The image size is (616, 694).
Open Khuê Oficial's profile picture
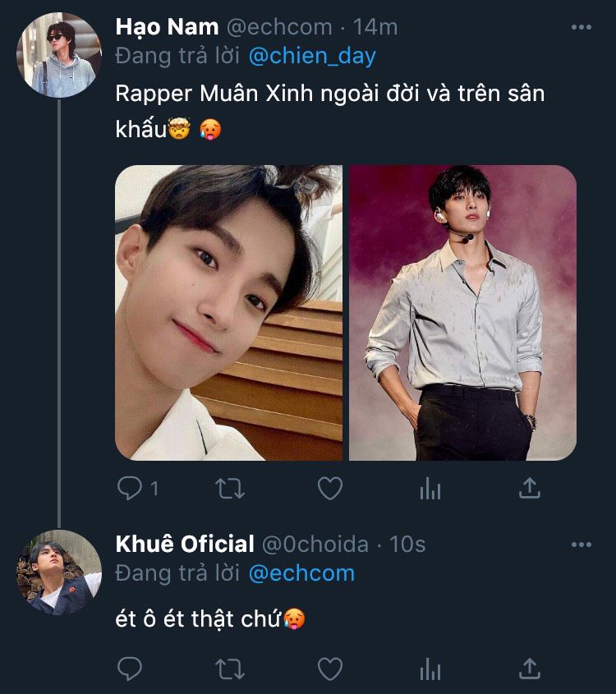(x=59, y=572)
